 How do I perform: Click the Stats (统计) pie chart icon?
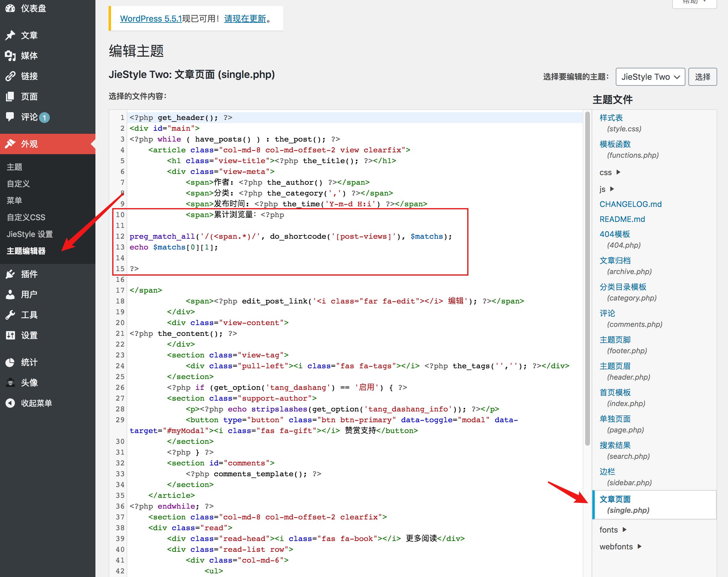coord(10,362)
